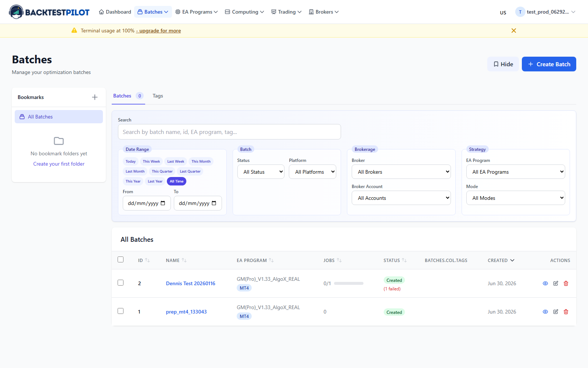Click the warning triangle icon
This screenshot has width=588, height=368.
(x=74, y=31)
